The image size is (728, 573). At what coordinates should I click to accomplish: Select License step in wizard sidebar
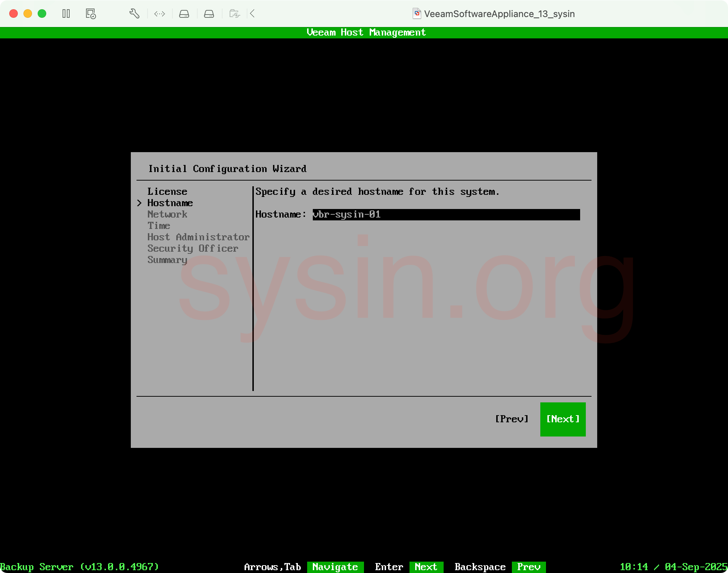(x=167, y=192)
